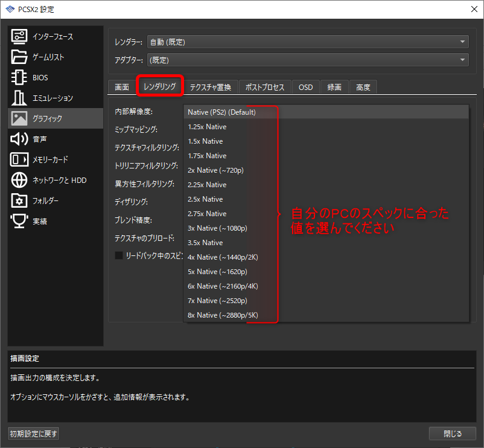Close the PCSX2 設定 window
Image resolution: width=484 pixels, height=448 pixels.
(x=474, y=9)
